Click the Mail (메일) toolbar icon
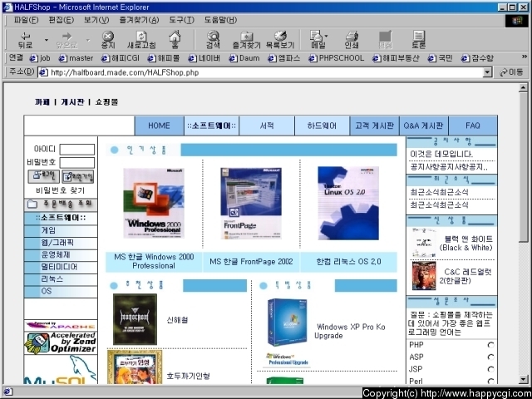532x399 pixels. 318,40
